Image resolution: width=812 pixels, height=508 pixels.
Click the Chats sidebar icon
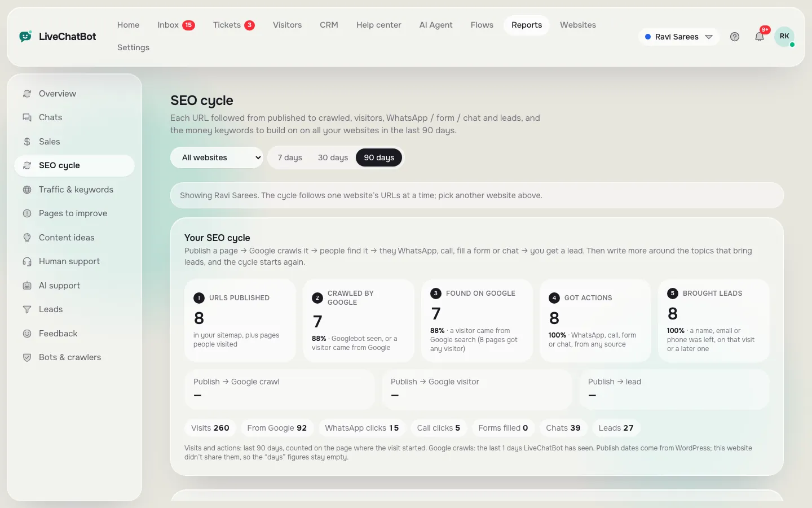[27, 117]
